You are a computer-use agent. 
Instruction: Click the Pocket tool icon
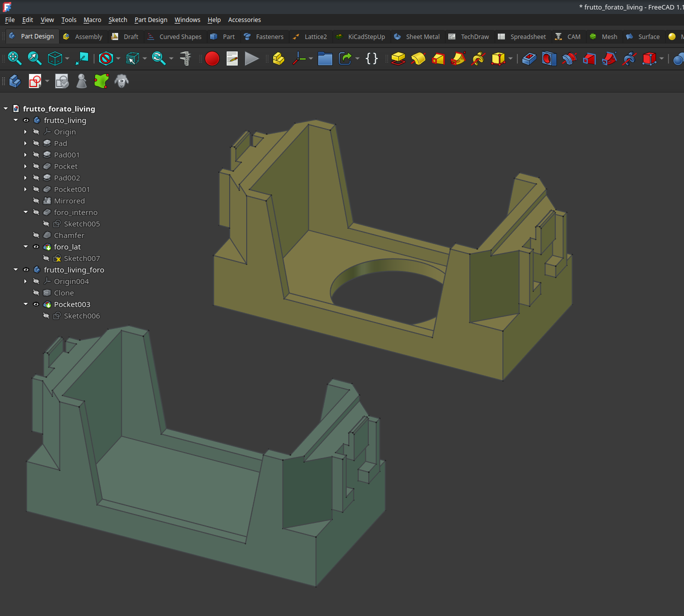[x=529, y=58]
